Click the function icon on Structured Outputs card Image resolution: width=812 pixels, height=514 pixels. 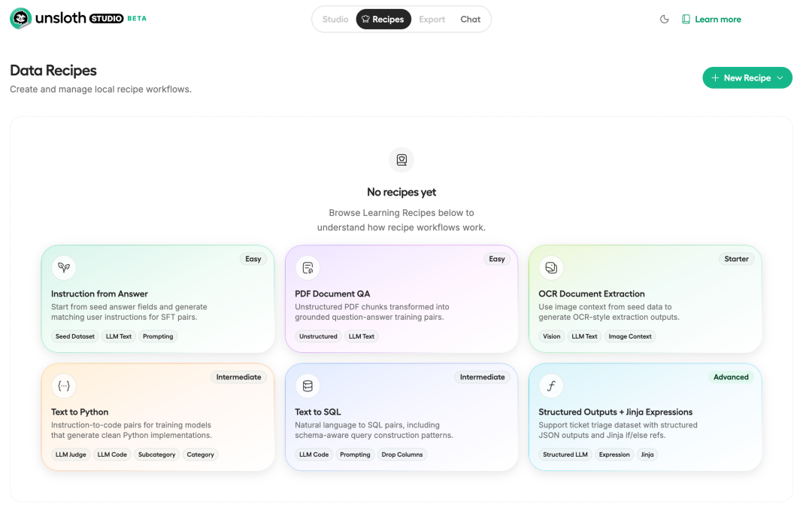click(x=551, y=385)
